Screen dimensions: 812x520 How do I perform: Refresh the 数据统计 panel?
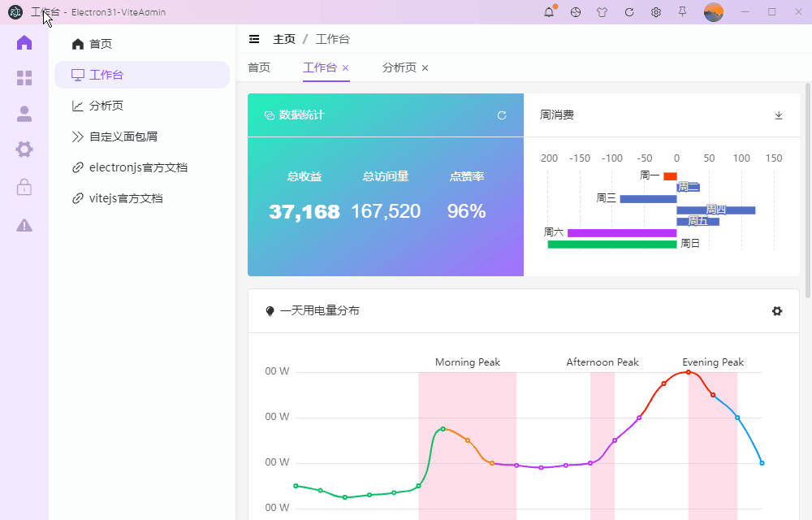[502, 115]
